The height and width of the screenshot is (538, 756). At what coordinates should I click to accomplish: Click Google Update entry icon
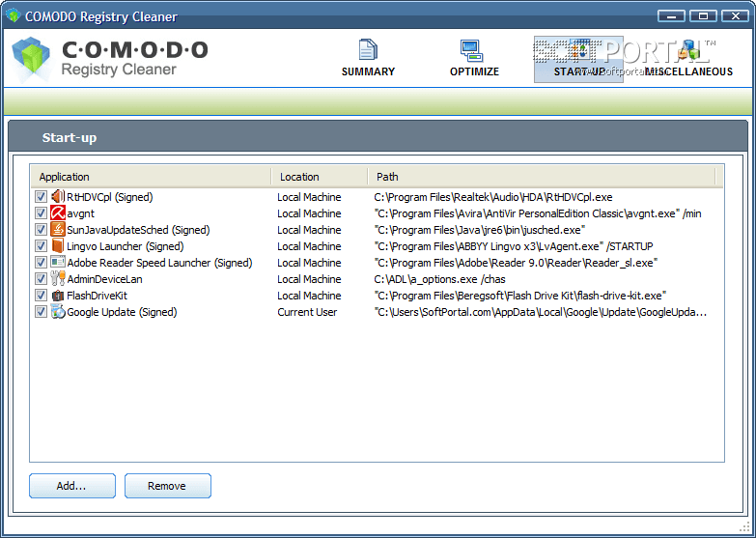[x=57, y=312]
